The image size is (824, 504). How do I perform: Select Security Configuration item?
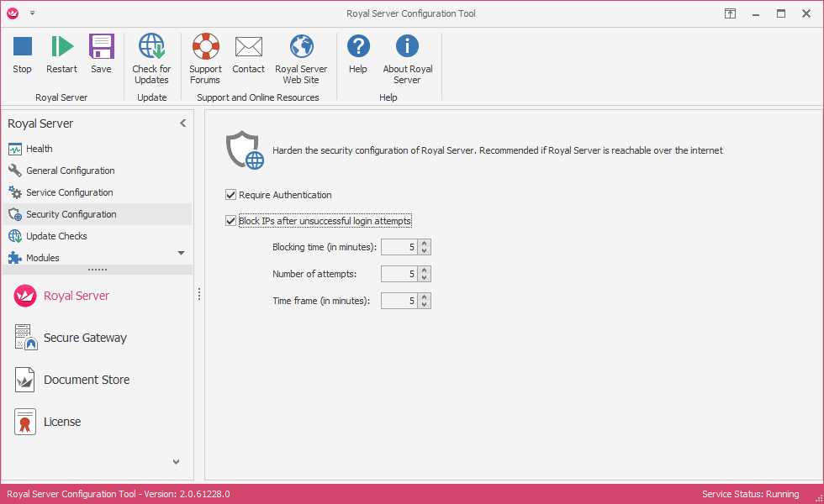point(98,214)
